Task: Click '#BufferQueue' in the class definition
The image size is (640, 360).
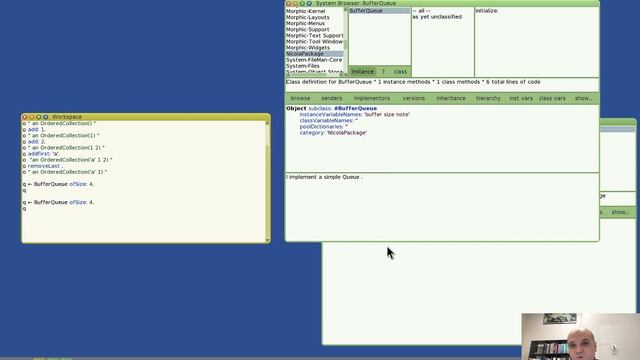Action: (x=355, y=109)
